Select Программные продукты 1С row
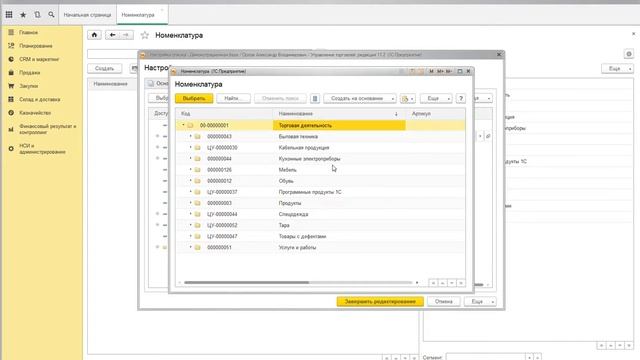Viewport: 640px width, 360px height. (320, 192)
